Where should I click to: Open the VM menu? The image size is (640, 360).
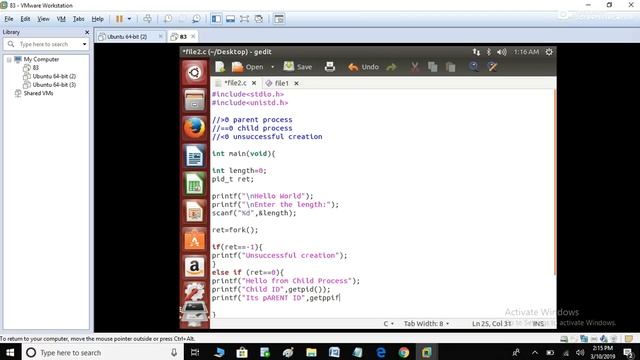tap(61, 19)
